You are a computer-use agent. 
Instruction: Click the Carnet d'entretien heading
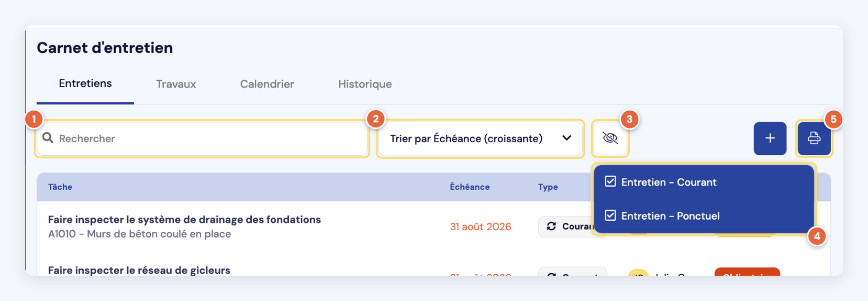(105, 47)
